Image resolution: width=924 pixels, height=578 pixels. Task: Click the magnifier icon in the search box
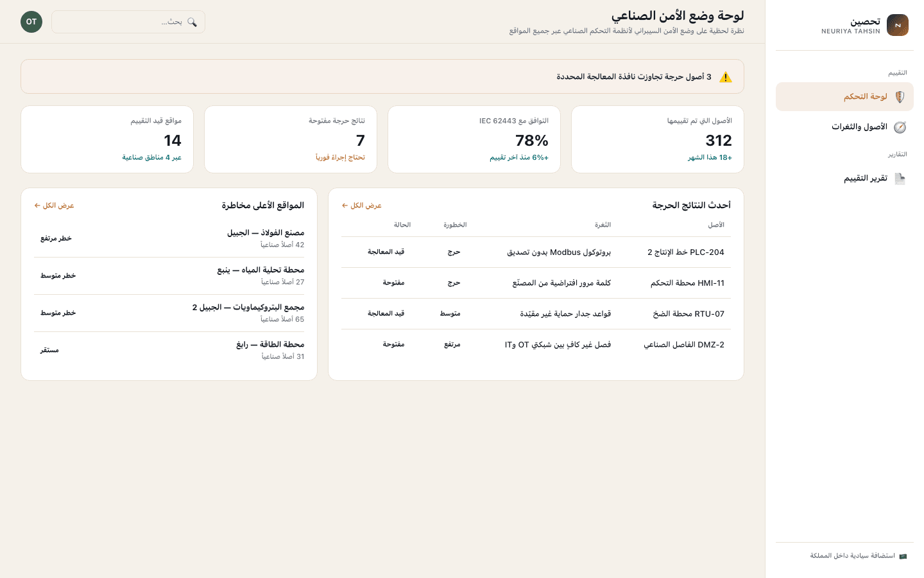[192, 22]
